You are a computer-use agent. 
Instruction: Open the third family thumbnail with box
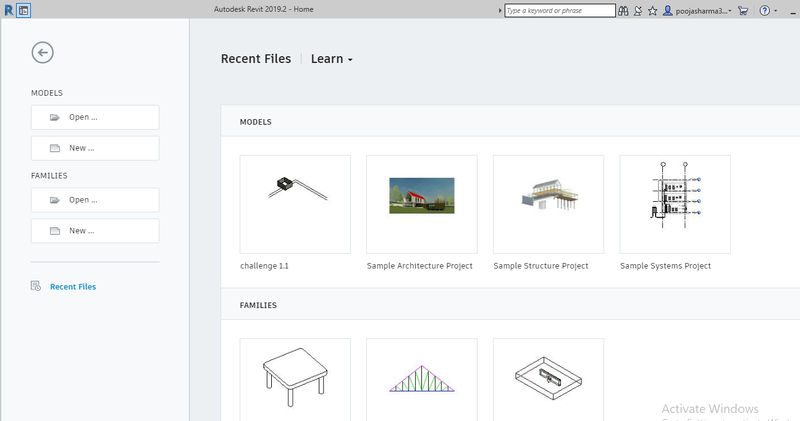point(548,380)
